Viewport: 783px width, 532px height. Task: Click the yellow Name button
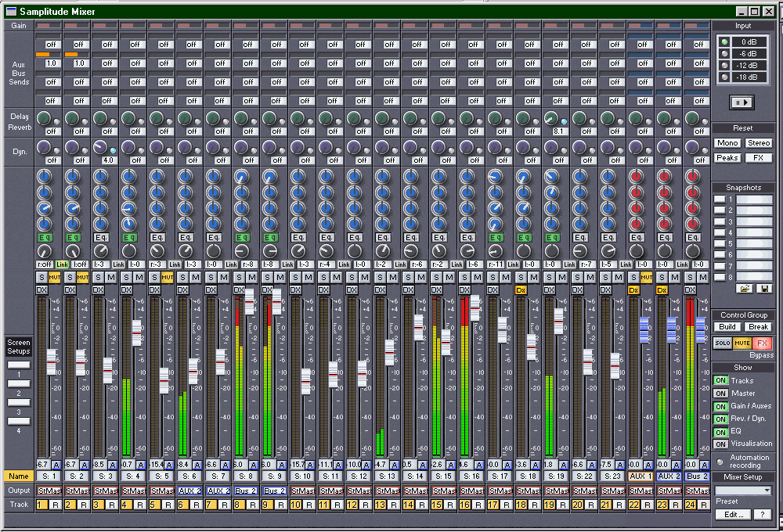coord(19,476)
